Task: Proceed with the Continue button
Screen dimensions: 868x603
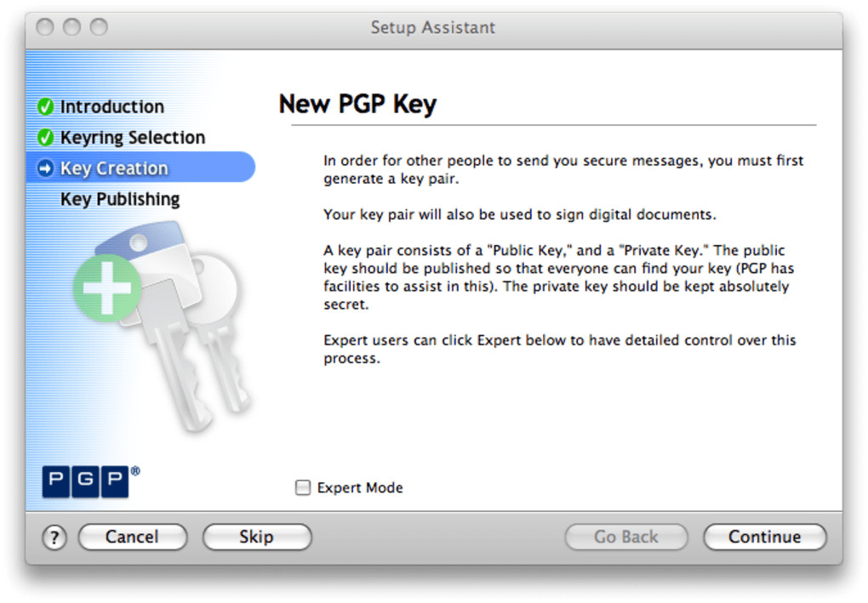Action: click(764, 538)
